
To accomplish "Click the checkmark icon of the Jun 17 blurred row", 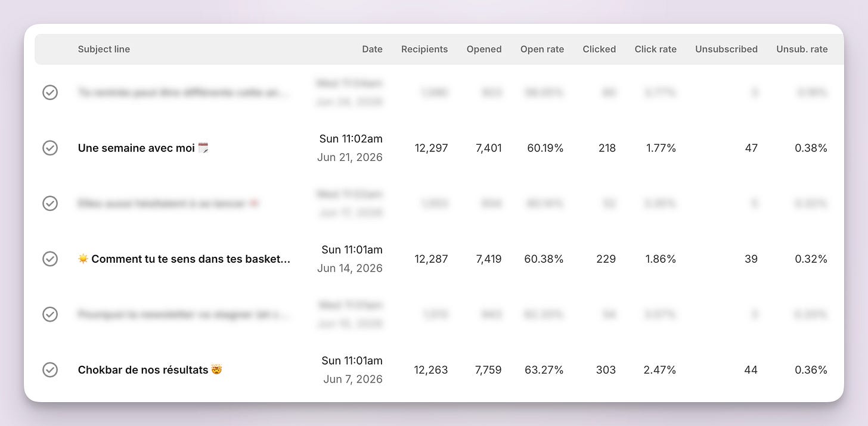I will point(50,203).
